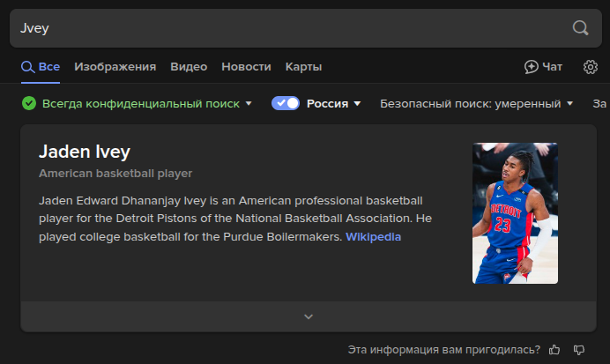Switch to the Видео tab
This screenshot has width=610, height=364.
(x=189, y=67)
